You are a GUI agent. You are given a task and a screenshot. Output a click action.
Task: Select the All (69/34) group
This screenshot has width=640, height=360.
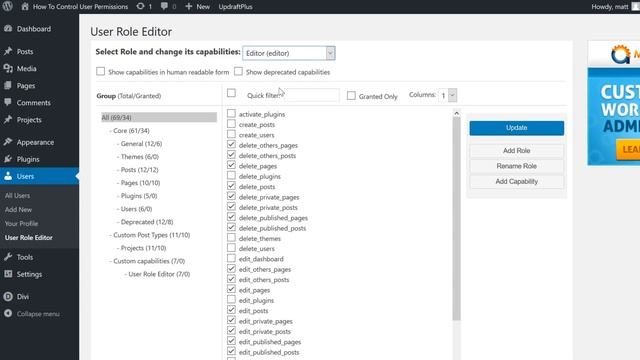(x=159, y=118)
